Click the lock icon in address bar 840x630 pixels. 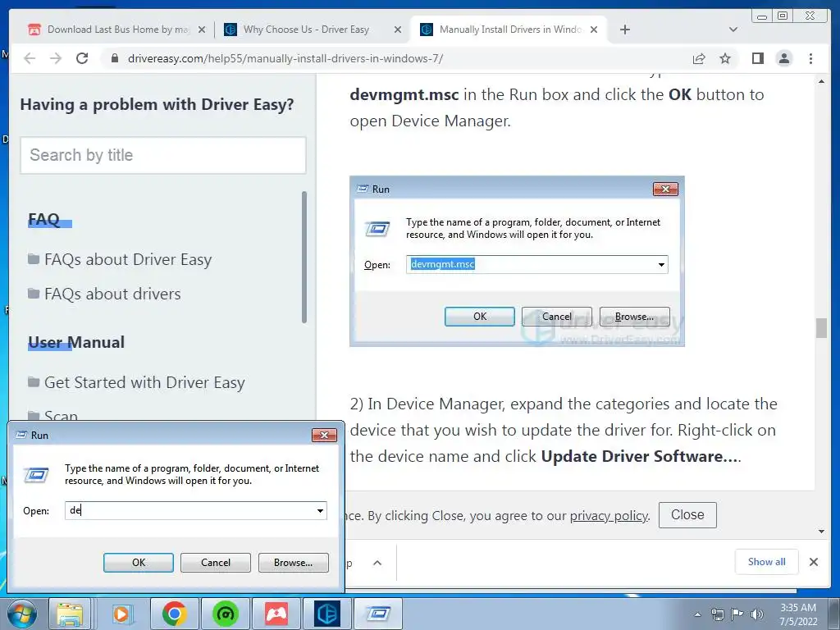115,58
